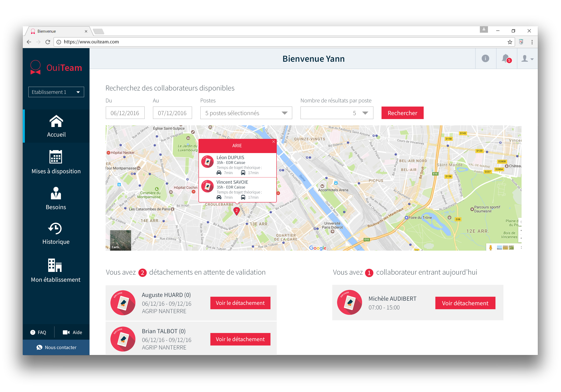
Task: Click the Au date field 07/12/2016
Action: coord(172,113)
